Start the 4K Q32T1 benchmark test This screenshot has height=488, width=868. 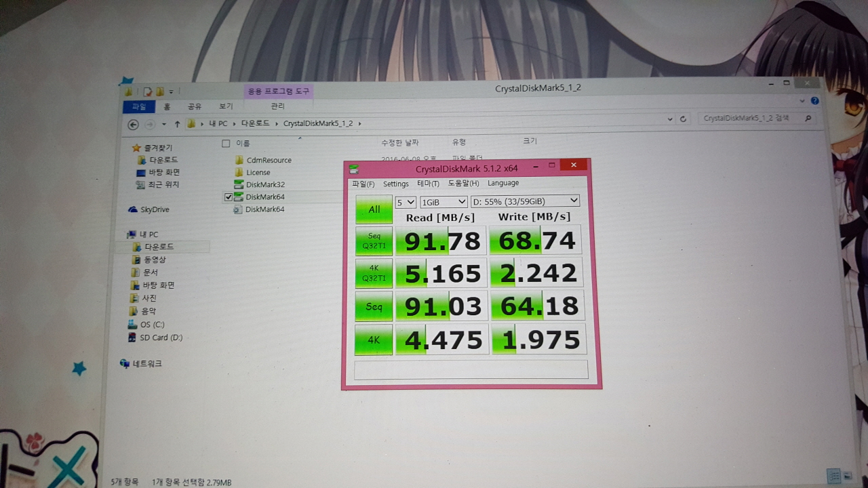click(374, 273)
